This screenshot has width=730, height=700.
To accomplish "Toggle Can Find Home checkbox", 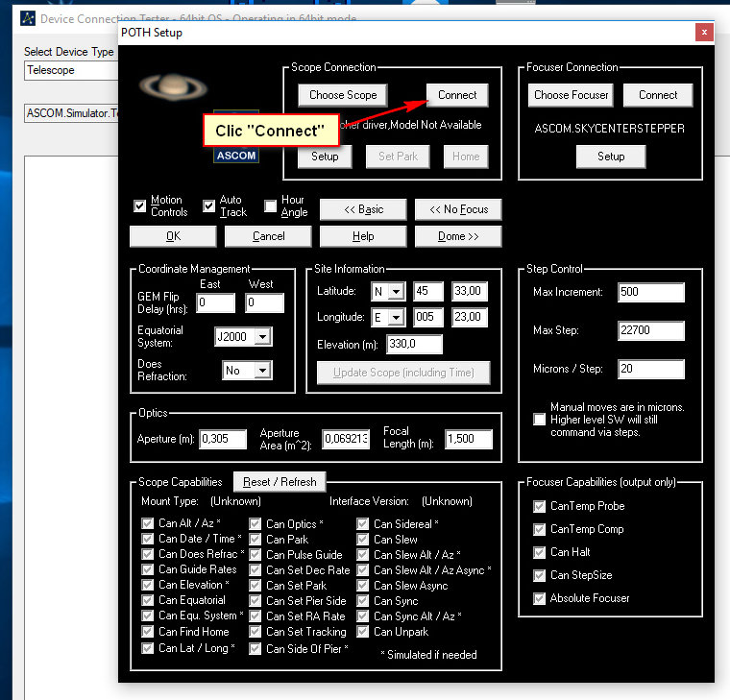I will point(148,632).
